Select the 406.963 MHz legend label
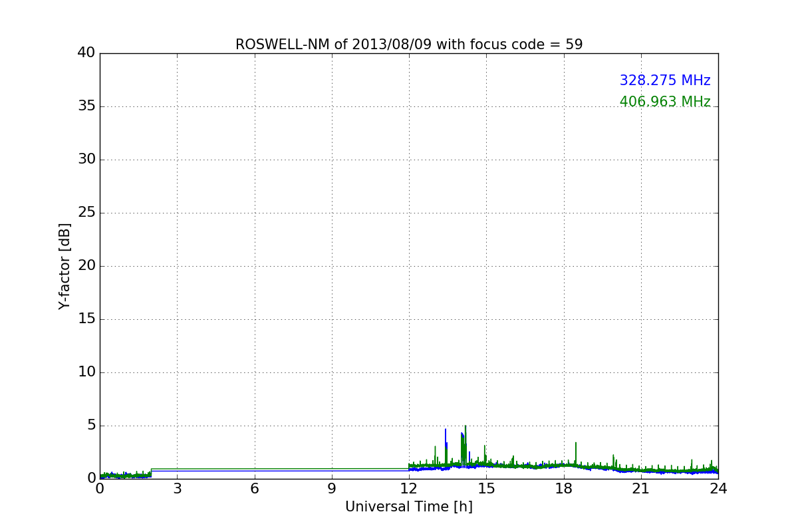 click(x=665, y=102)
